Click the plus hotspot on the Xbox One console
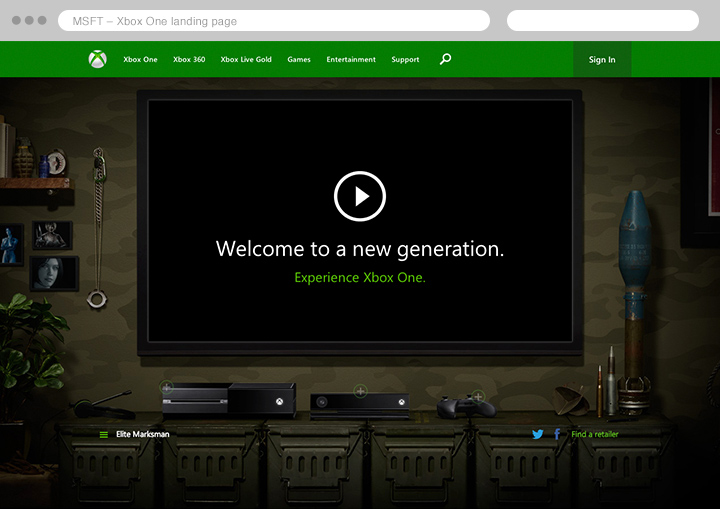720x509 pixels. pyautogui.click(x=167, y=387)
